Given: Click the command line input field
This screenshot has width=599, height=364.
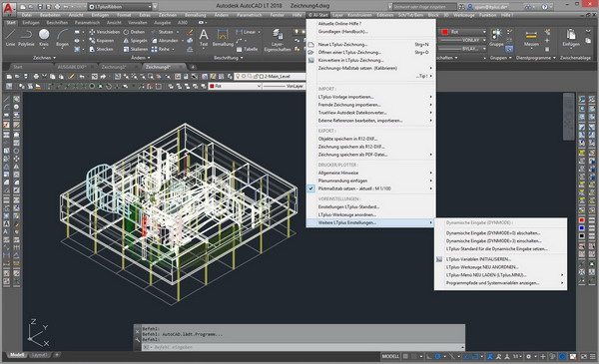Looking at the screenshot, I should pyautogui.click(x=302, y=347).
